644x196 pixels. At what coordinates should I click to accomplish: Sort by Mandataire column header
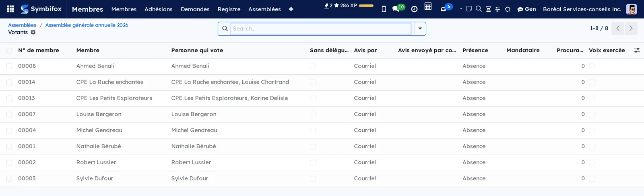523,50
